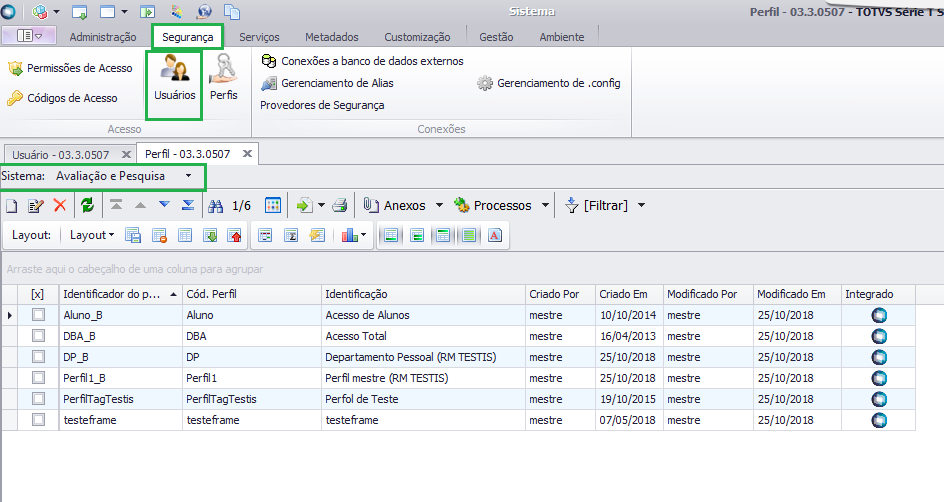Open Códigos de Acesso
Screen dimensions: 944x502
click(x=63, y=98)
